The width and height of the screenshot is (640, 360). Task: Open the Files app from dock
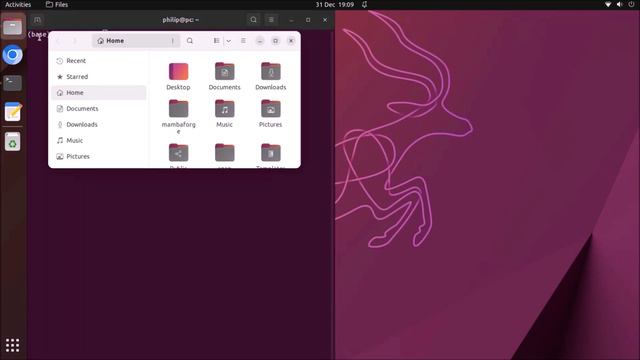(x=13, y=27)
